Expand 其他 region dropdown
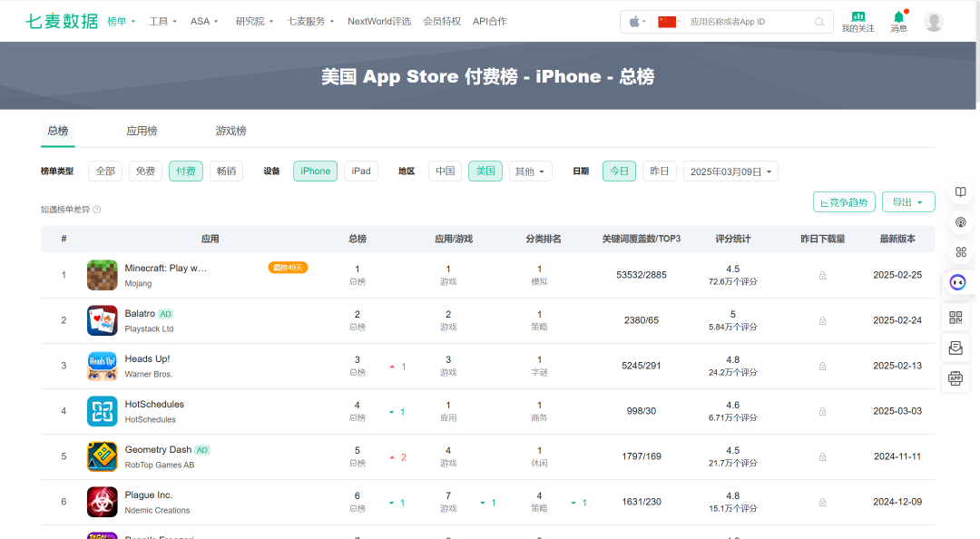 pyautogui.click(x=530, y=171)
